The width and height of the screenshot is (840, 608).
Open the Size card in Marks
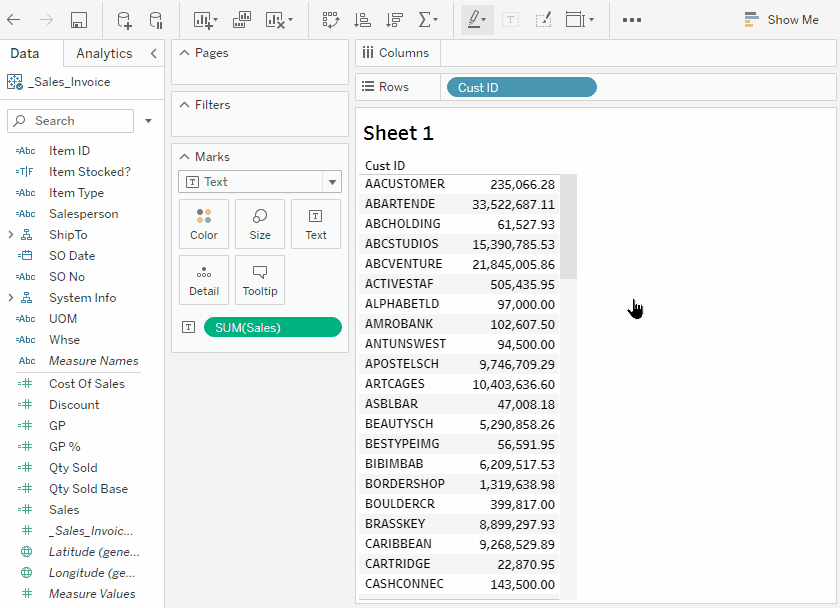(x=260, y=224)
